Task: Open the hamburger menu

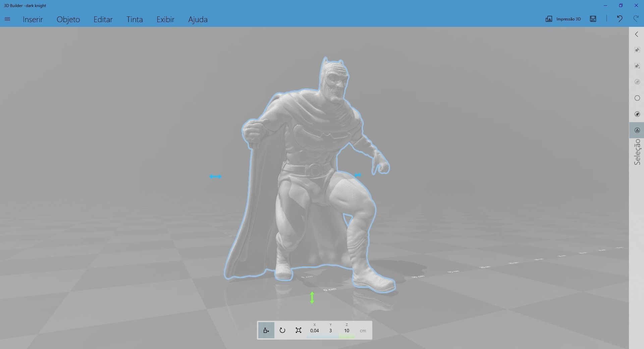Action: pos(7,19)
